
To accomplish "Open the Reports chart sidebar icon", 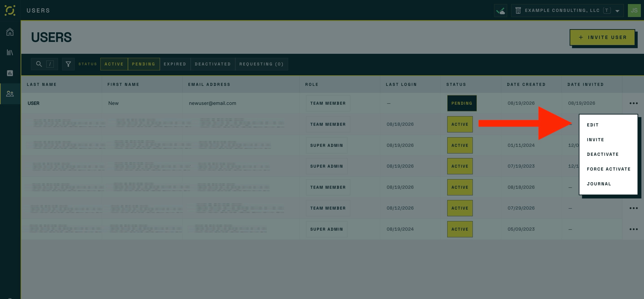I will (10, 73).
